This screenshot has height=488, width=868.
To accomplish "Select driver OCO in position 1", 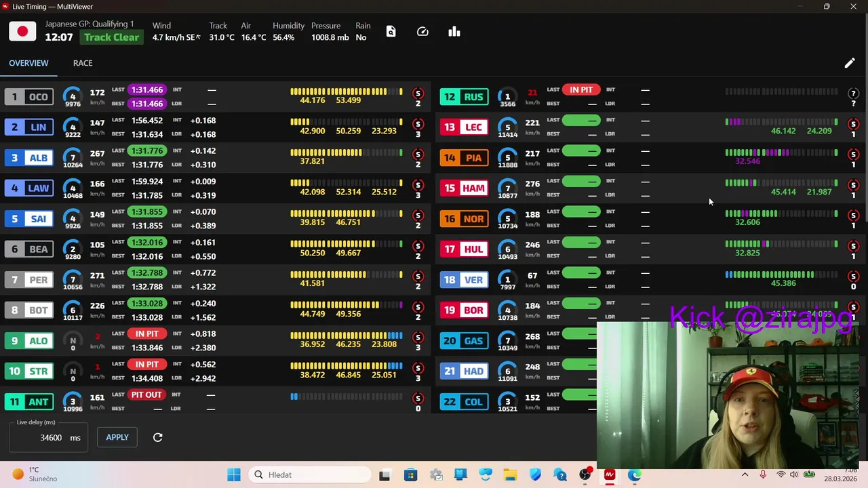I will [29, 97].
